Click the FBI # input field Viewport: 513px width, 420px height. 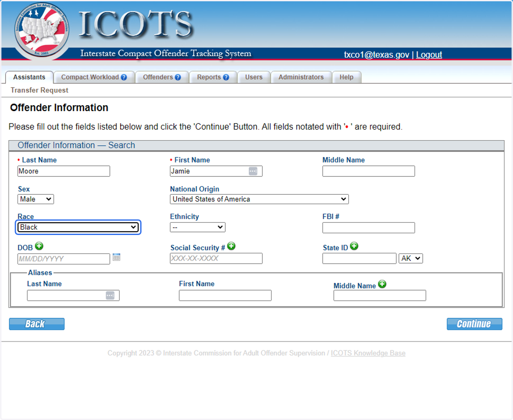(x=369, y=228)
